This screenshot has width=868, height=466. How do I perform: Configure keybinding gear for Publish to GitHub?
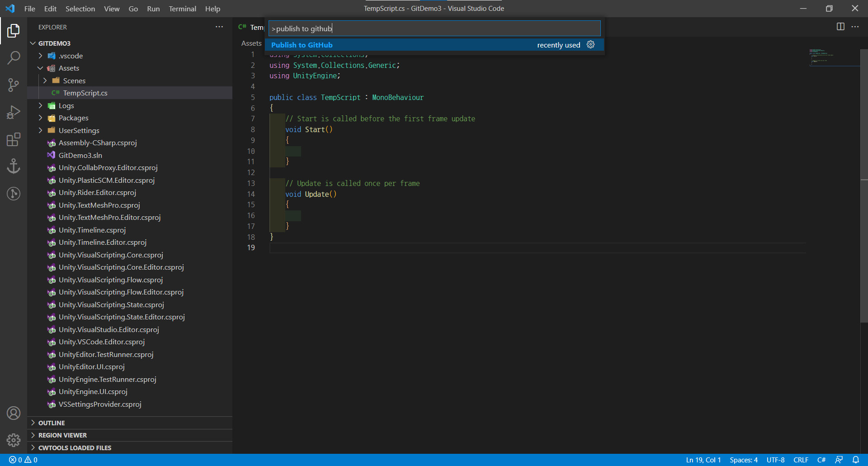point(591,45)
